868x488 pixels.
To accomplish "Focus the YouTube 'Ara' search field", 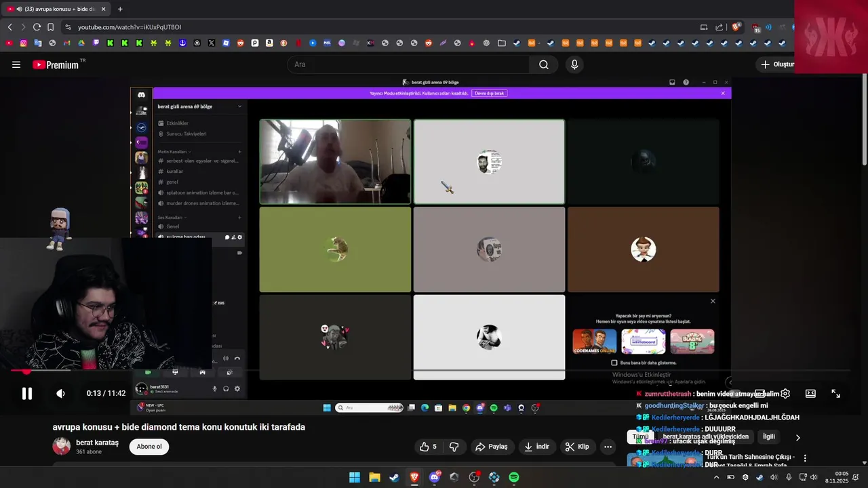I will pyautogui.click(x=409, y=64).
